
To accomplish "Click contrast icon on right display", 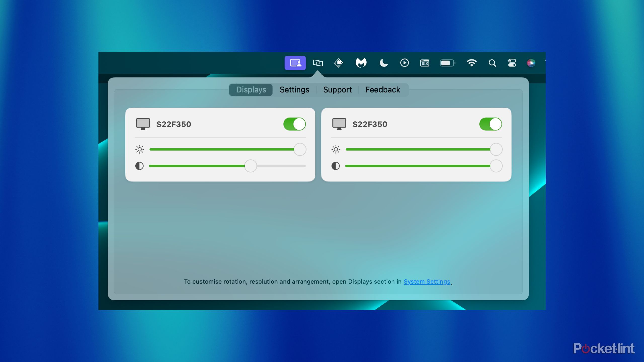I will (336, 166).
